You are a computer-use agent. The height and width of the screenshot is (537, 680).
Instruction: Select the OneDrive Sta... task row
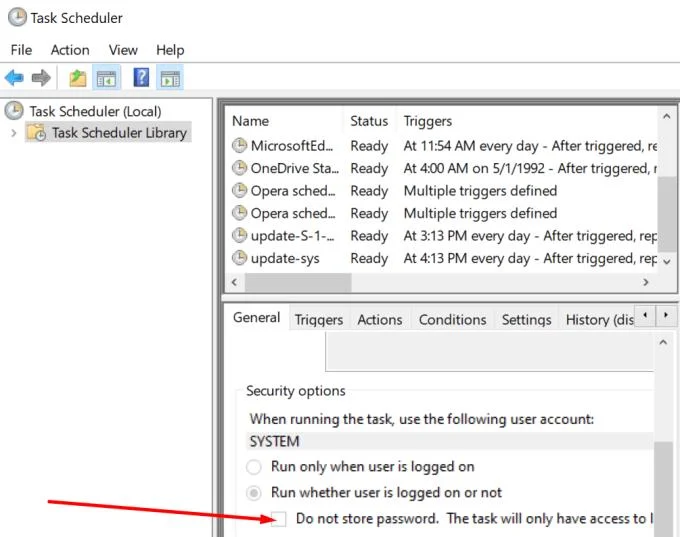[441, 168]
